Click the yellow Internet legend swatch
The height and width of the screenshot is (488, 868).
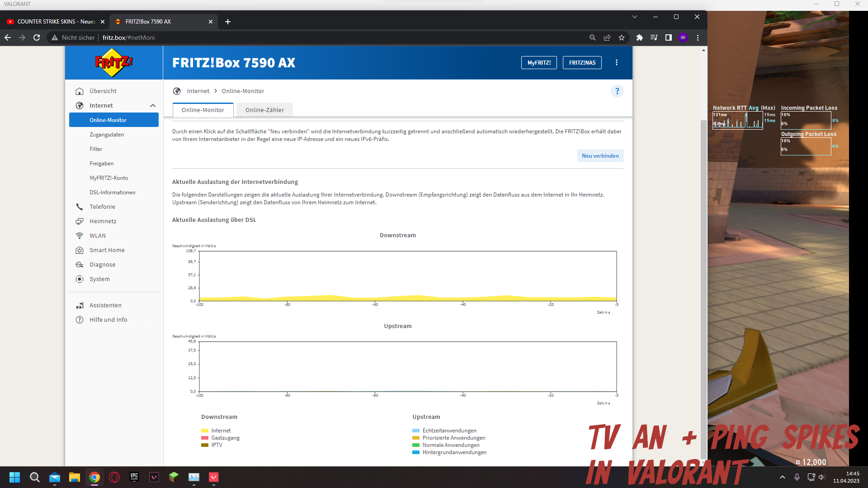coord(205,431)
